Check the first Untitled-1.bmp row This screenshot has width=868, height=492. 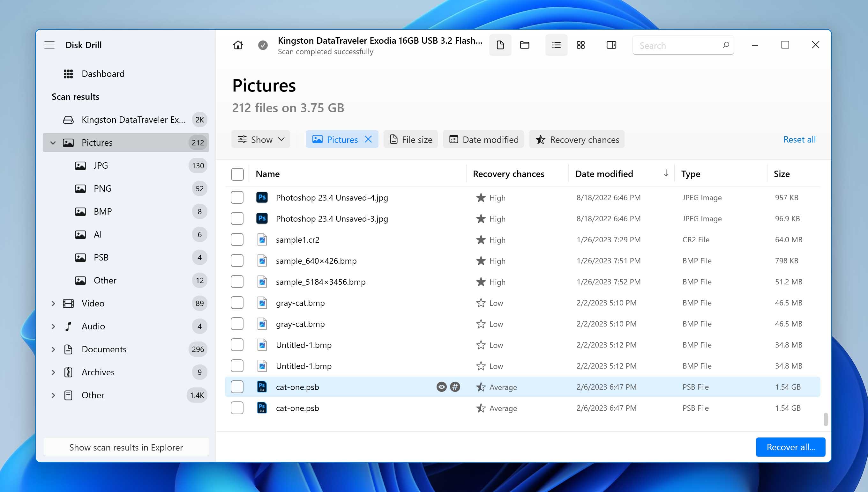(x=237, y=345)
